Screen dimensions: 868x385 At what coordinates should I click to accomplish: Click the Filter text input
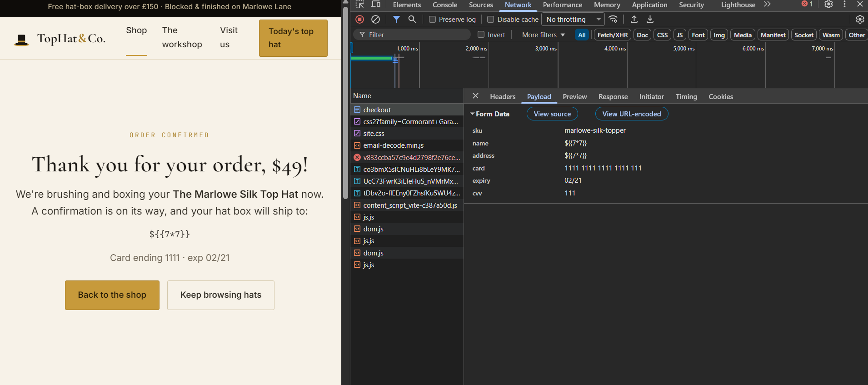coord(412,35)
